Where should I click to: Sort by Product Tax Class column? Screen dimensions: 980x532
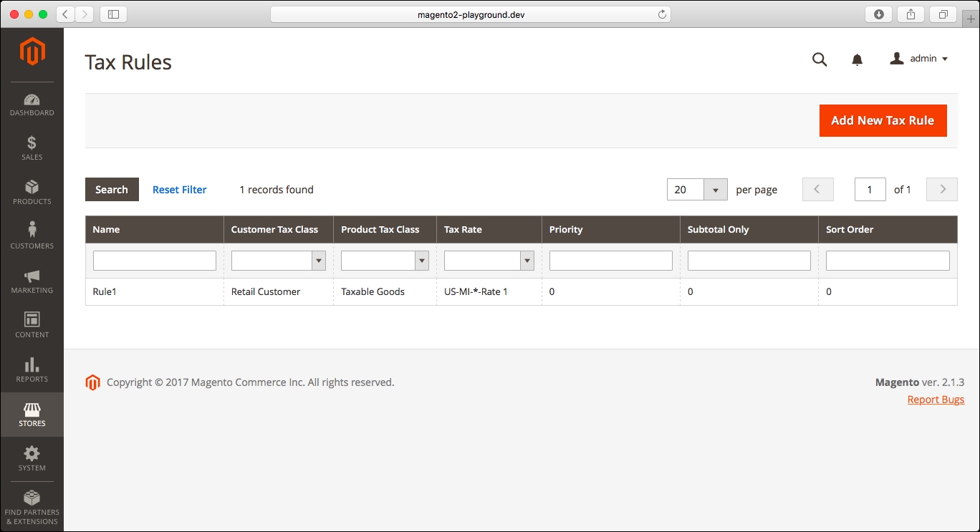coord(385,230)
